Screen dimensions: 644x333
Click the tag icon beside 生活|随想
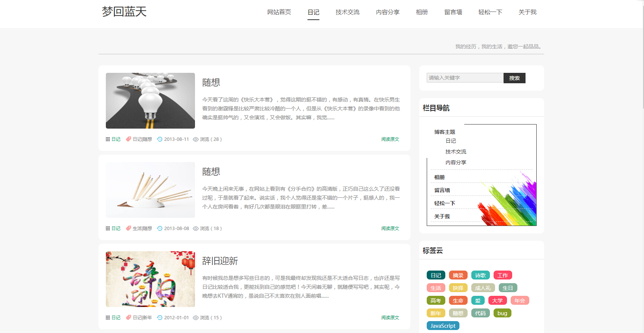tap(129, 229)
